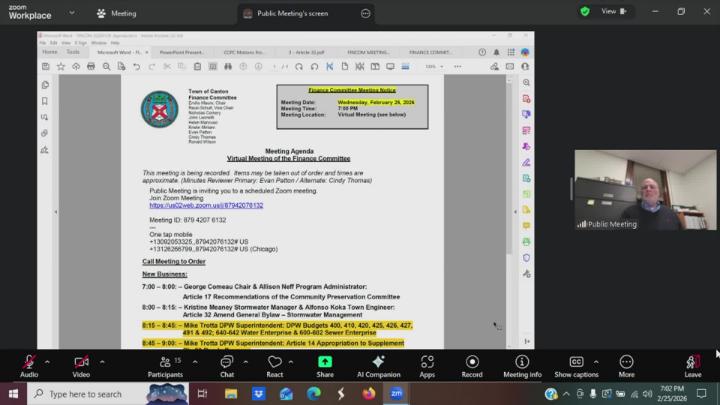The image size is (720, 405).
Task: Unmute microphone with Audio button
Action: click(x=29, y=364)
